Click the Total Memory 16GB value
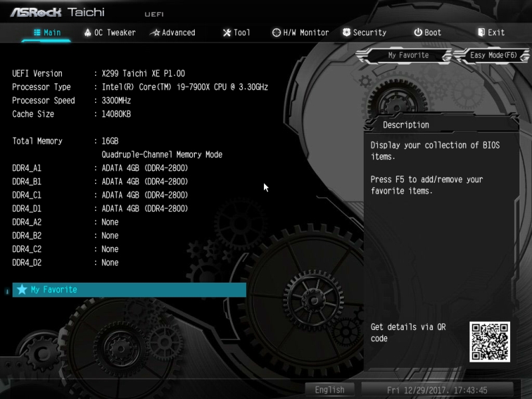This screenshot has height=399, width=532. 110,141
